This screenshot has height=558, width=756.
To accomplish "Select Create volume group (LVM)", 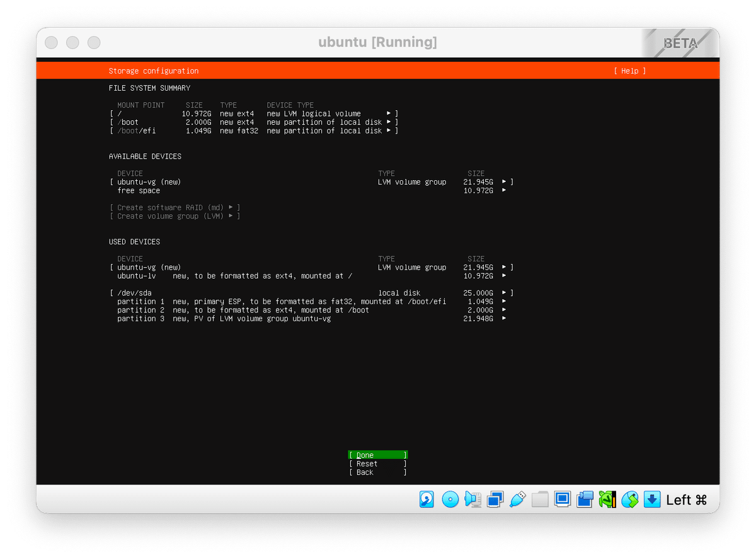I will 175,216.
